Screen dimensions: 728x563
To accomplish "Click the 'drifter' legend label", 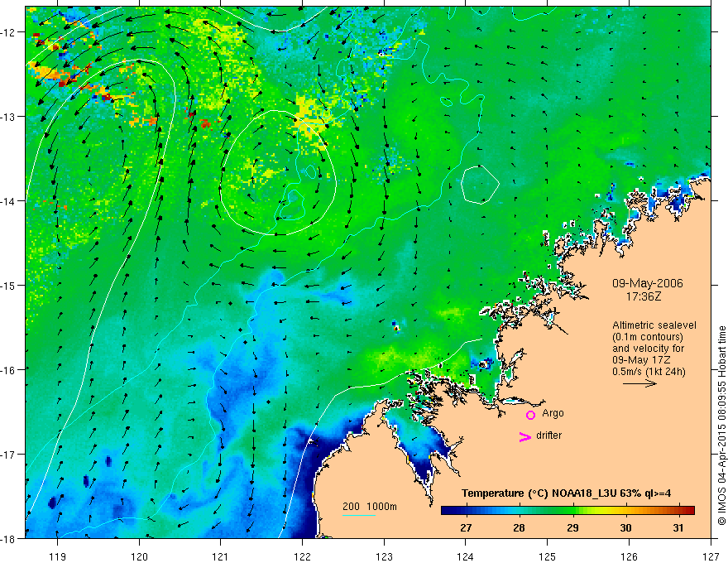I will 548,435.
